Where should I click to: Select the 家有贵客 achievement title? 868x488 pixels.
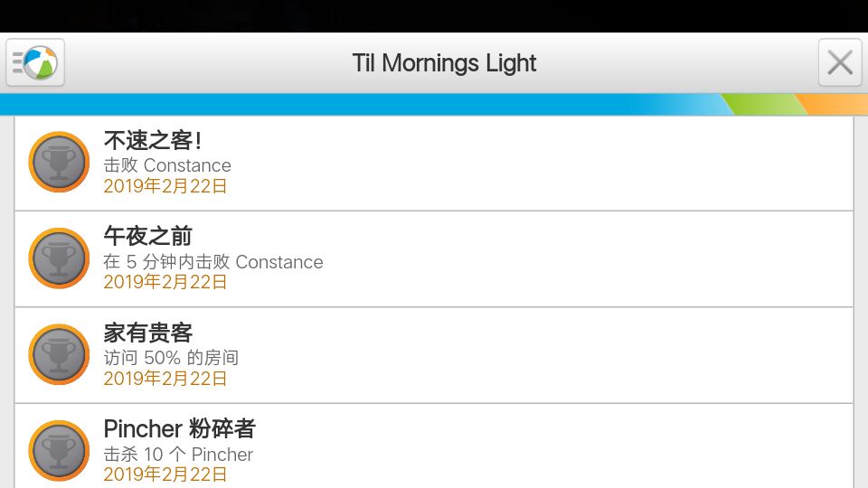pyautogui.click(x=148, y=333)
